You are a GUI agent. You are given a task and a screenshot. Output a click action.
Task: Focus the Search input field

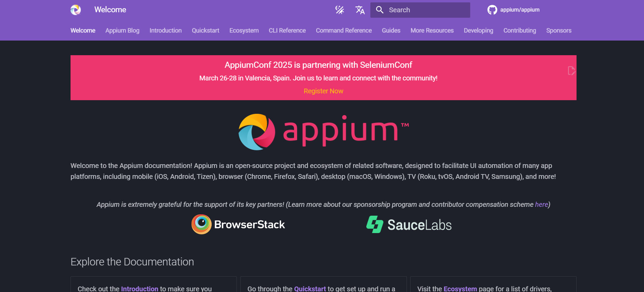[420, 10]
